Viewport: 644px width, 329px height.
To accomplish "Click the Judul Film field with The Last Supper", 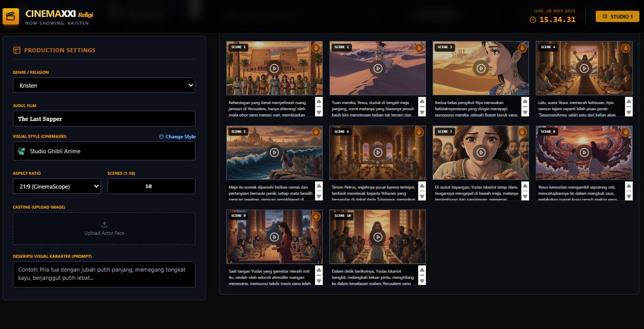I will point(104,118).
